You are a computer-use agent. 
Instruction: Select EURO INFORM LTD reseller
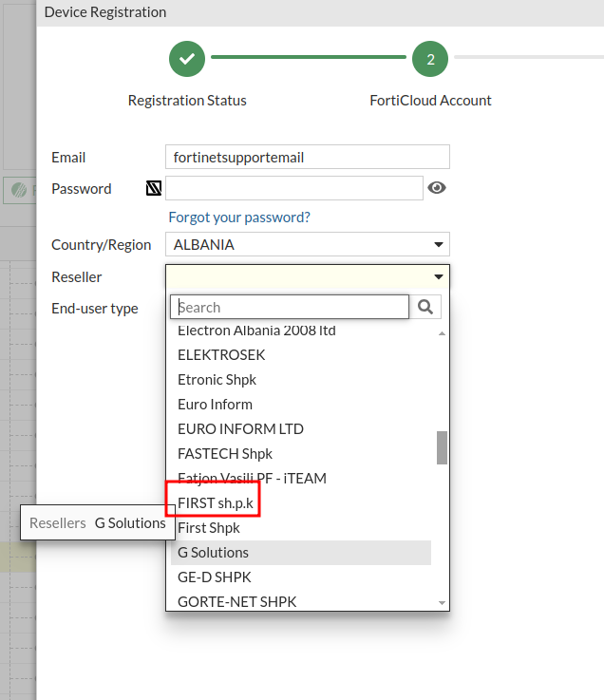240,428
